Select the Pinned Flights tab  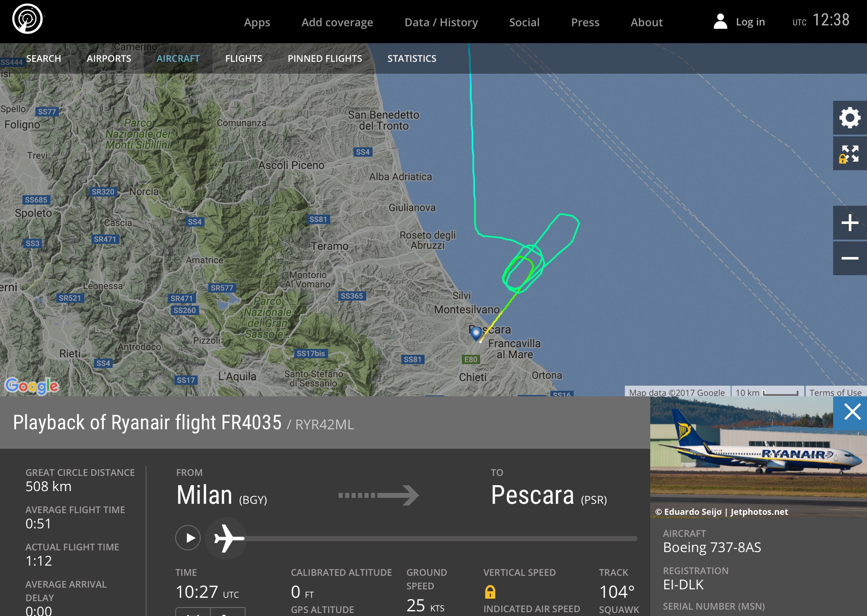coord(325,58)
